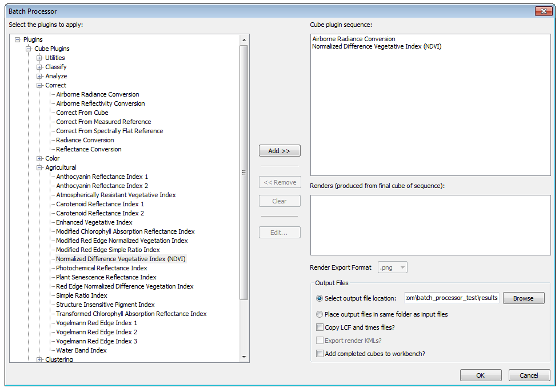Click the Clear sequence button

pyautogui.click(x=279, y=201)
